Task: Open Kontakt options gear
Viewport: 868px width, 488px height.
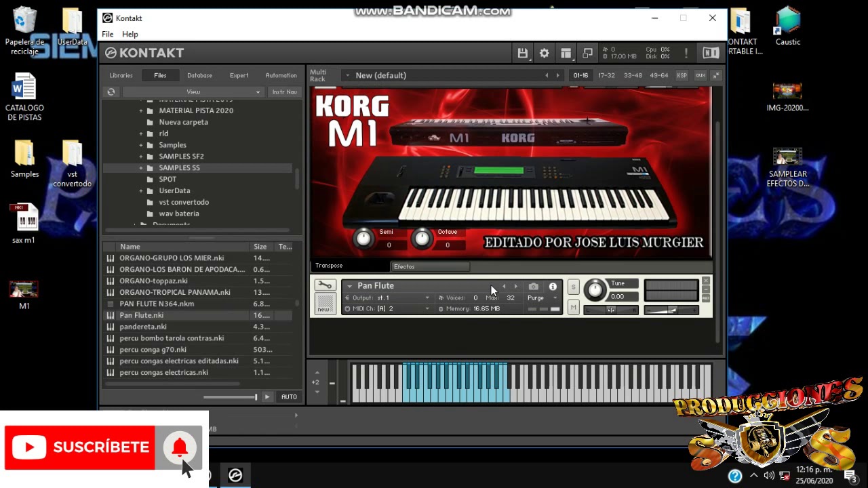Action: coord(544,53)
